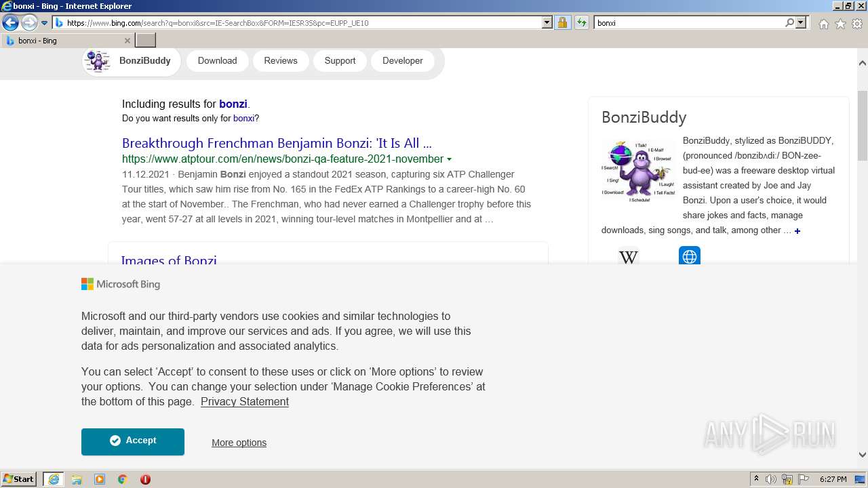Click the bold 'bonzi' corrected query link

click(233, 104)
